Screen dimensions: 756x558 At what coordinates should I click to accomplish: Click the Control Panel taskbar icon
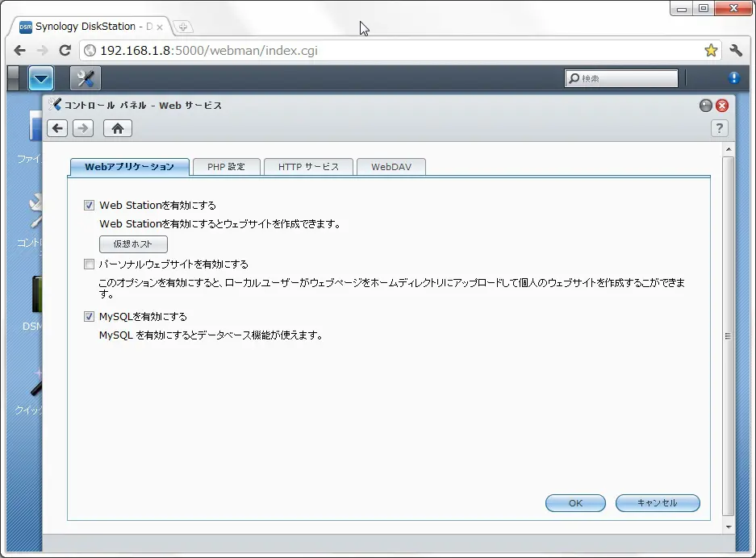coord(86,78)
